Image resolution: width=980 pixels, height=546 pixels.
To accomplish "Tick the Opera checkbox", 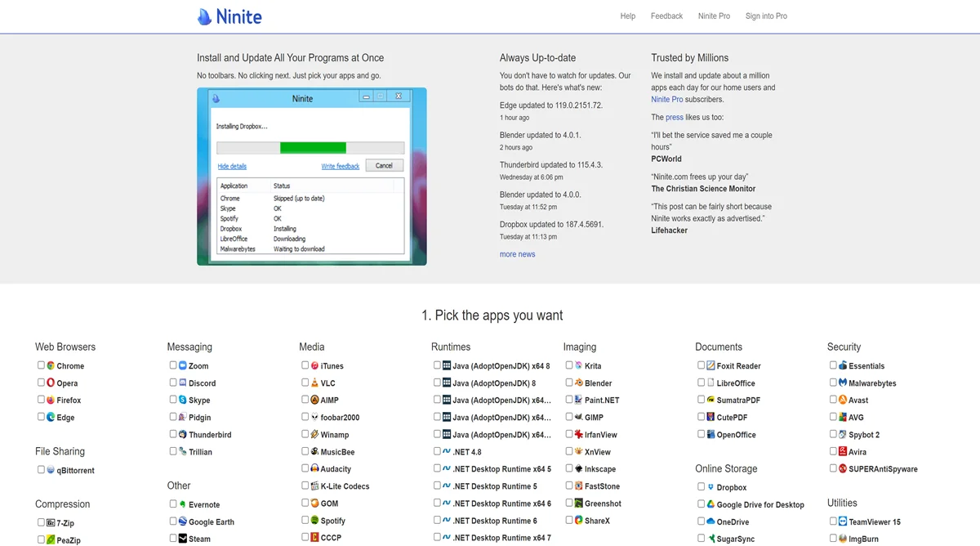I will point(41,383).
